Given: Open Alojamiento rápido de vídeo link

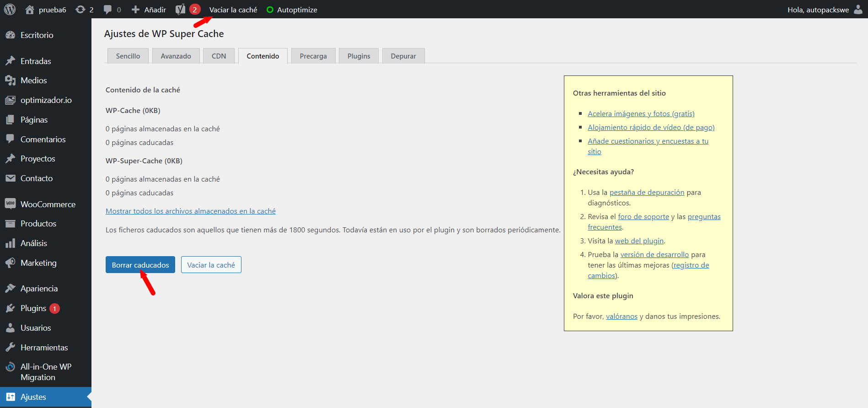Looking at the screenshot, I should (651, 127).
